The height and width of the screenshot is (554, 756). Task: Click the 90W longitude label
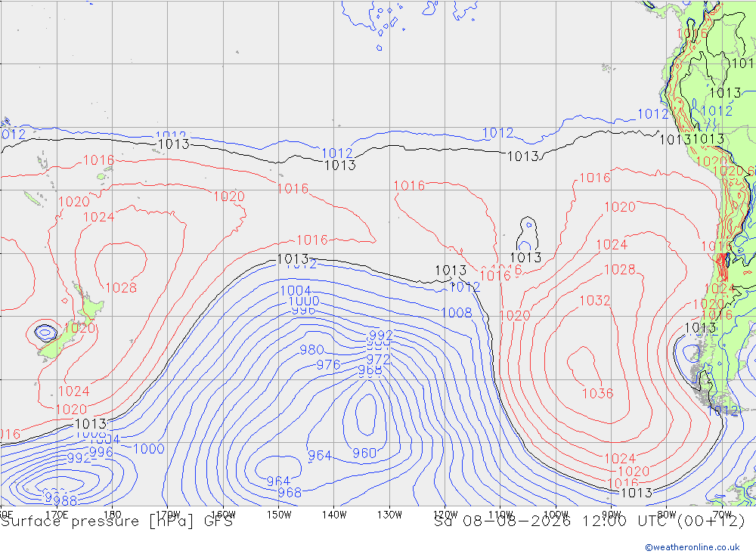(612, 515)
